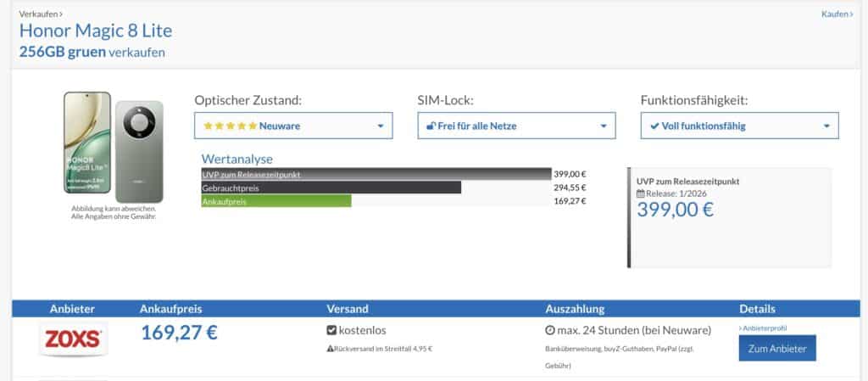Click the clock icon before max. 24 Stunden

pos(549,331)
